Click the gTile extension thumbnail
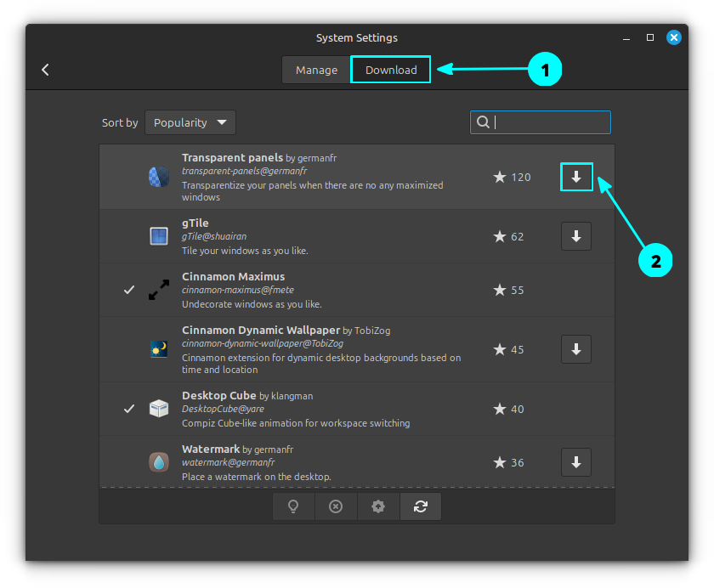The width and height of the screenshot is (714, 588). click(x=159, y=236)
